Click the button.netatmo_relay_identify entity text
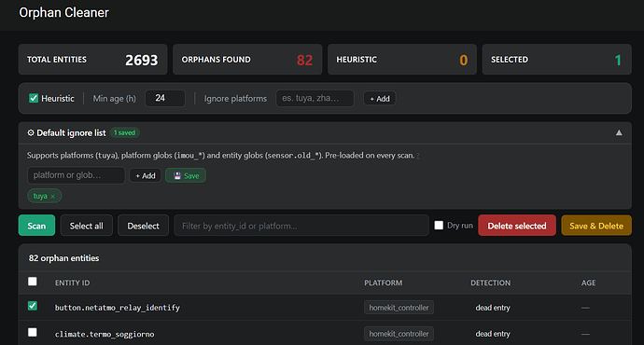Image resolution: width=644 pixels, height=345 pixels. (x=118, y=308)
